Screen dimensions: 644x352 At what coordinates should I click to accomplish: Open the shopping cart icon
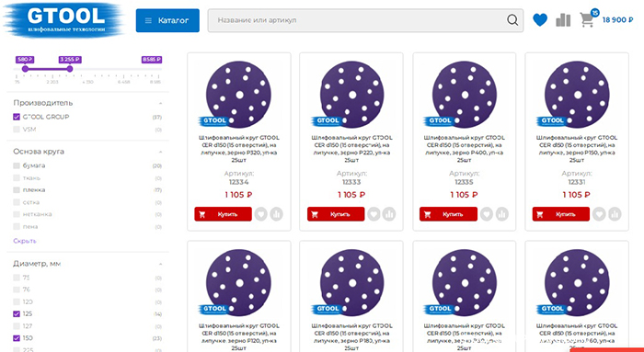coord(587,19)
